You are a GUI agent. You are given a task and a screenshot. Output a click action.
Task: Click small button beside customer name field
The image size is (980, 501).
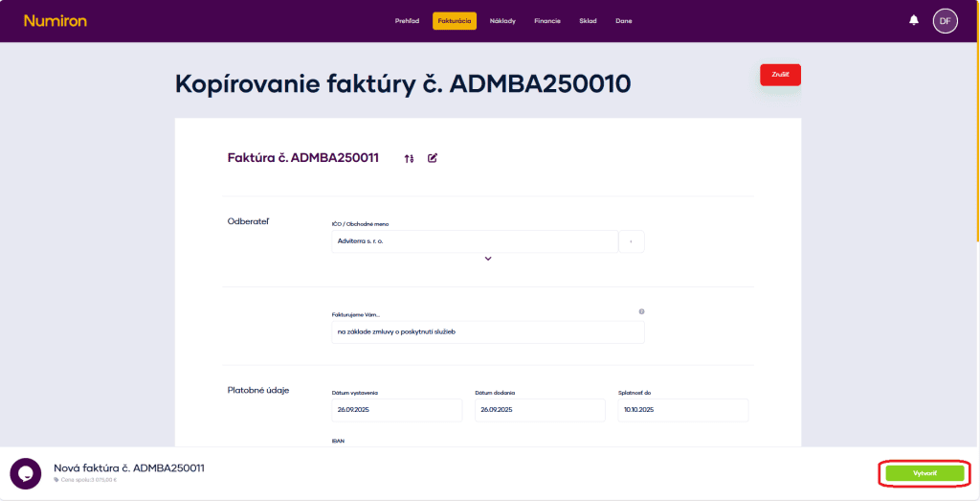(632, 241)
